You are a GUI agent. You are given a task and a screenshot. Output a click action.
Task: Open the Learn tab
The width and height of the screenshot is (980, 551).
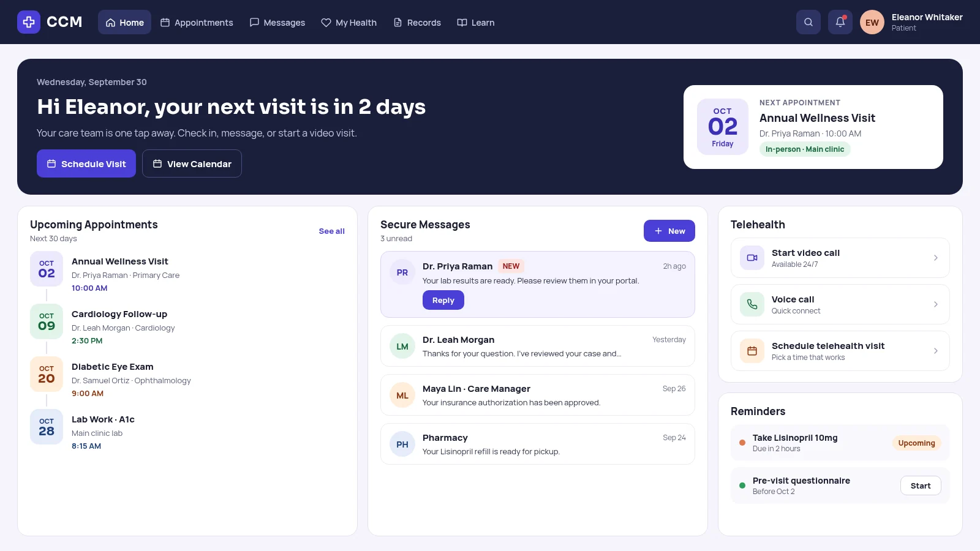pyautogui.click(x=476, y=22)
